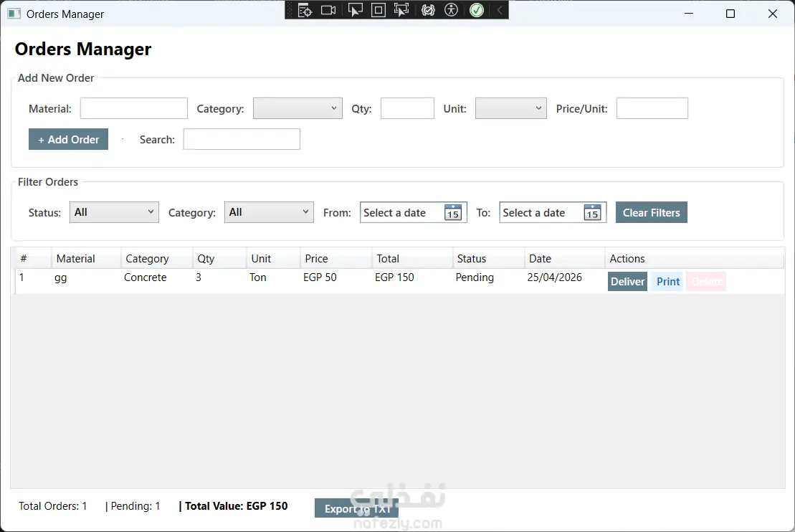Viewport: 795px width, 532px height.
Task: Click the # column header
Action: 34,258
